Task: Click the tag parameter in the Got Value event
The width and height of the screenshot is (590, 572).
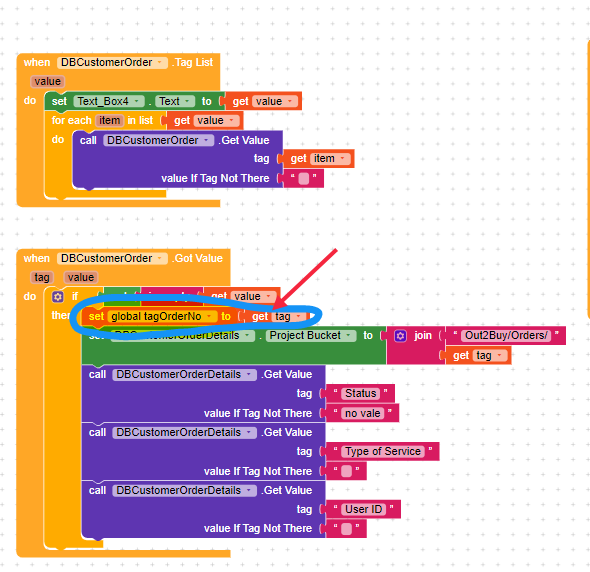Action: click(x=42, y=278)
